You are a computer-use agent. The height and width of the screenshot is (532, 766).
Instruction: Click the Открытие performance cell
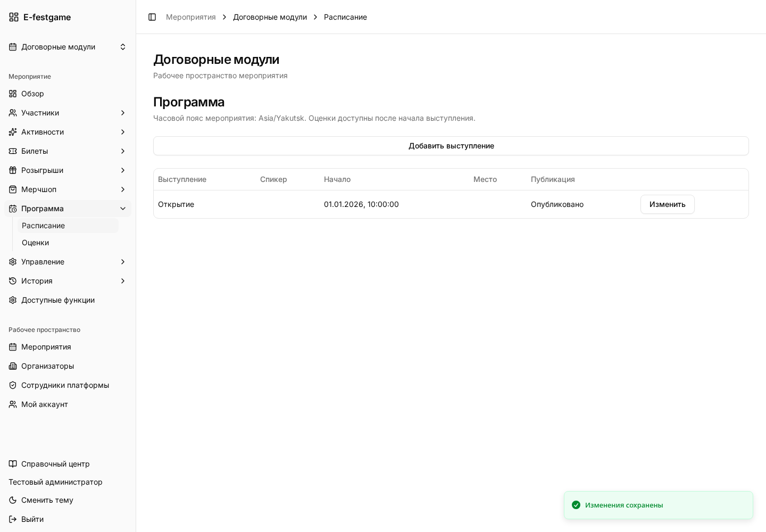(x=176, y=204)
